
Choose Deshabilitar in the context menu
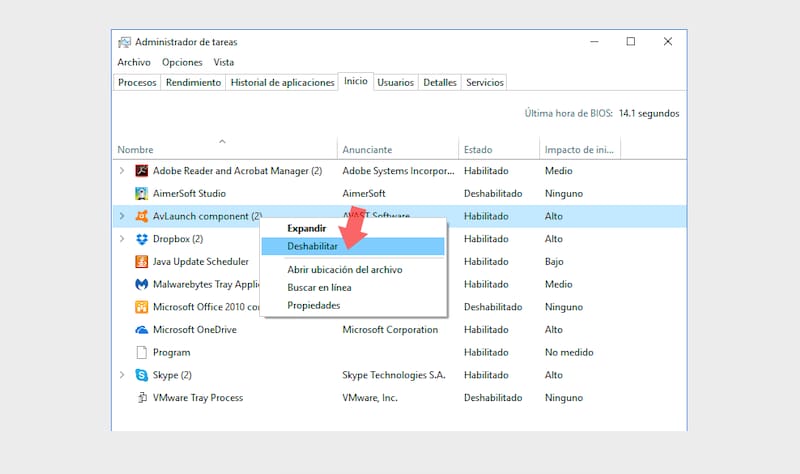pyautogui.click(x=353, y=246)
